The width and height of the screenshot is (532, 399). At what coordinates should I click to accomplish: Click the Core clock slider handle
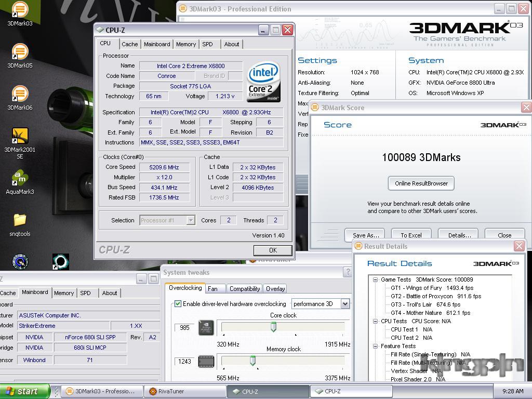point(273,327)
